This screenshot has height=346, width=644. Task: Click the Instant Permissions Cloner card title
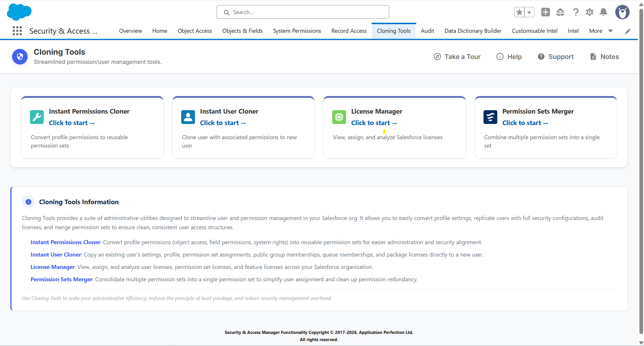click(x=89, y=111)
